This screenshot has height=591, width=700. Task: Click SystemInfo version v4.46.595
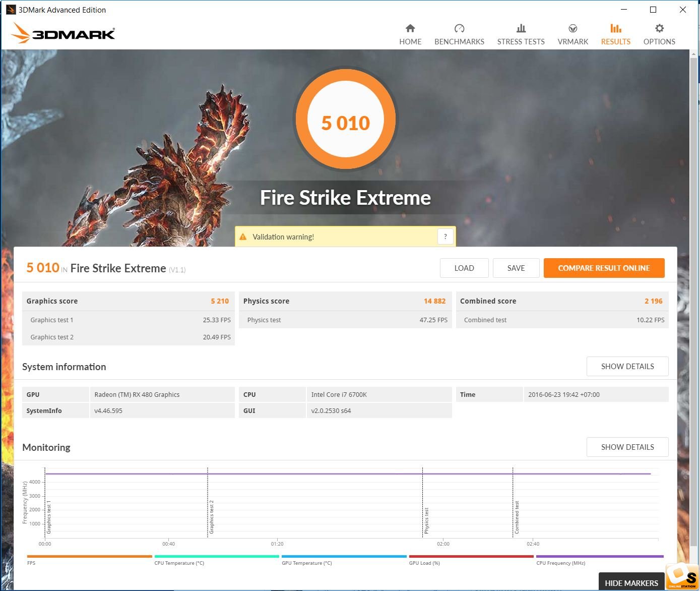108,410
